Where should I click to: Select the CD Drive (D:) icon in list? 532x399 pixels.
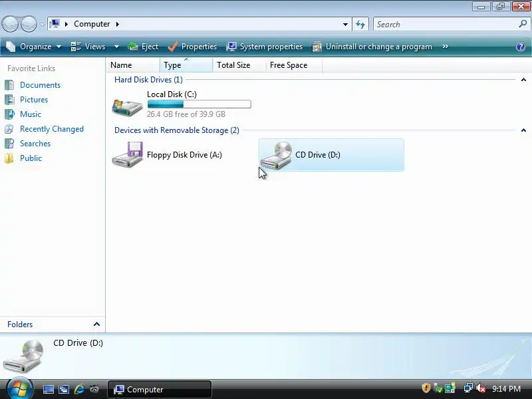(276, 155)
